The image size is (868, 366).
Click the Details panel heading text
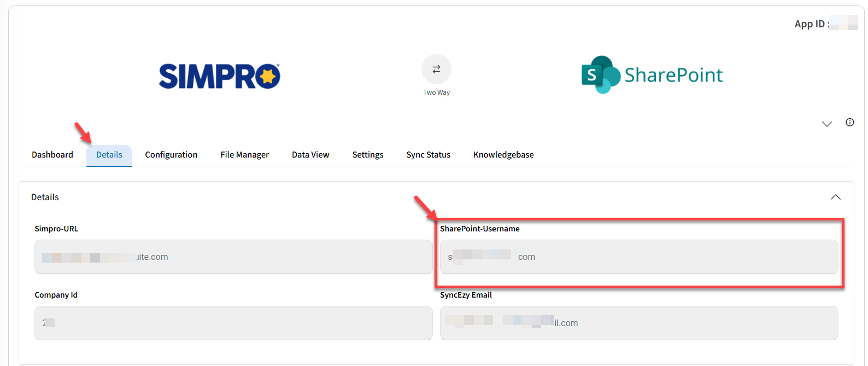click(x=45, y=197)
